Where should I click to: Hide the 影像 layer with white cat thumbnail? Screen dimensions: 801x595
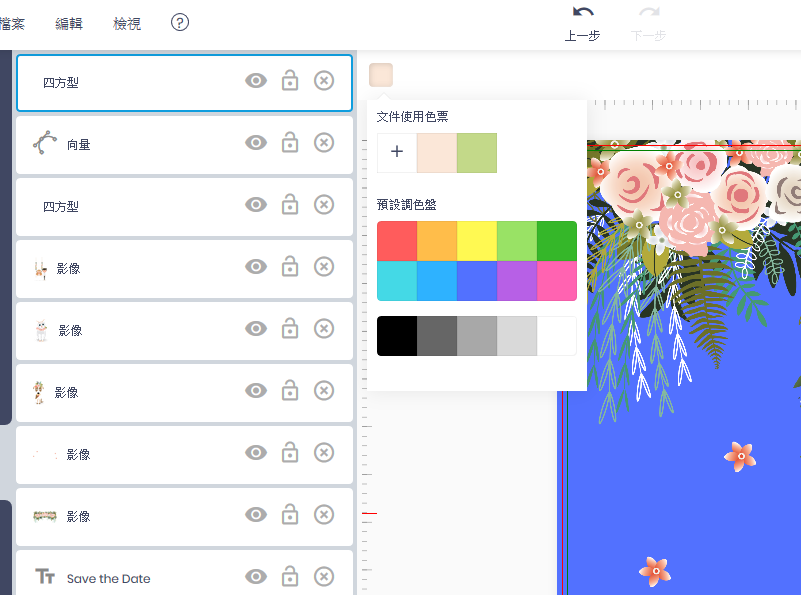(256, 328)
